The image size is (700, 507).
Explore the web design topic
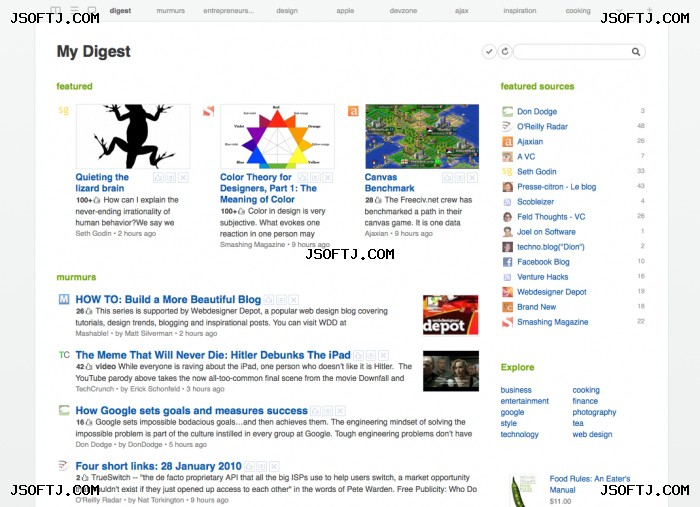click(x=592, y=434)
